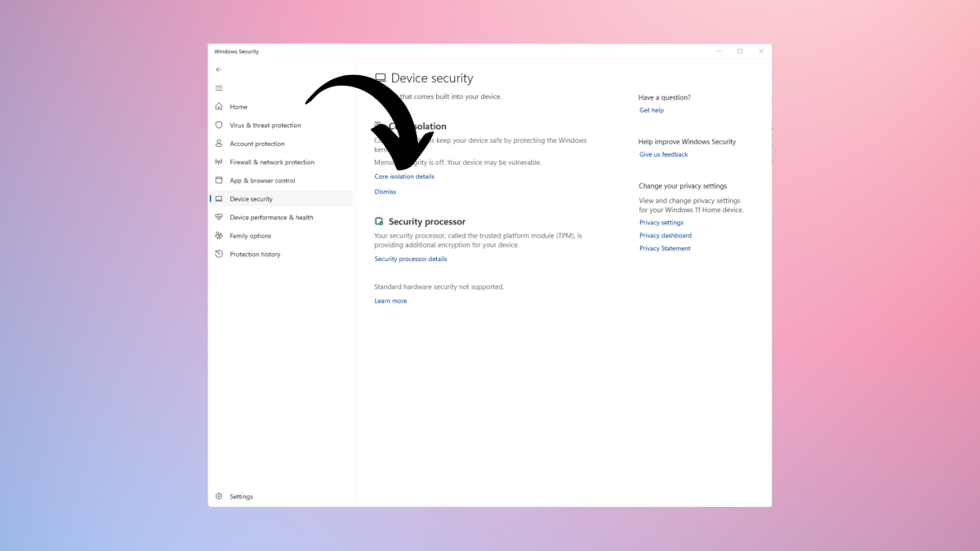Open Virus & threat protection section
Viewport: 980px width, 551px height.
[282, 125]
